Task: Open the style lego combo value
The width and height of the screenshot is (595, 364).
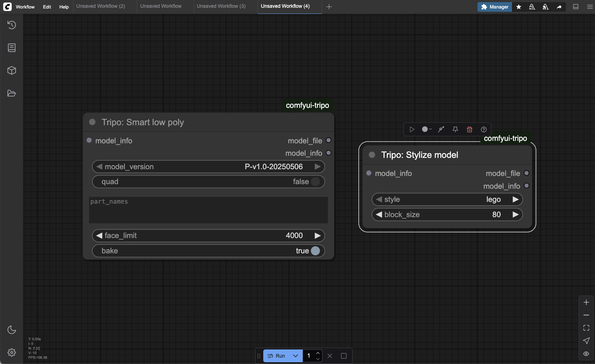Action: point(494,199)
